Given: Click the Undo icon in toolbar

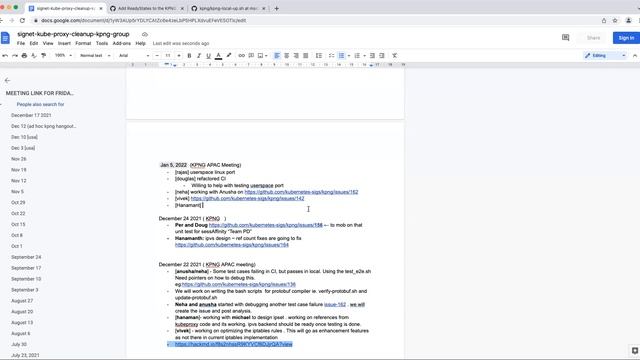Looking at the screenshot, I should click(5, 56).
